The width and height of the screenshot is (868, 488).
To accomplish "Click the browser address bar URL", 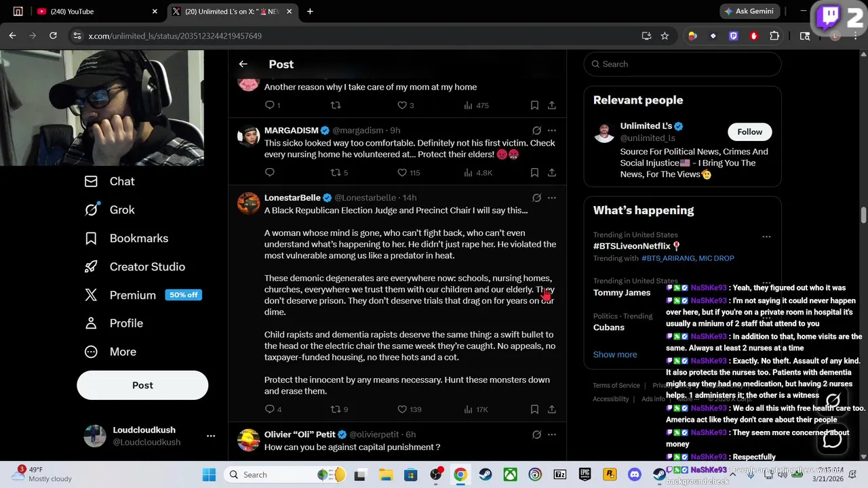I will (x=175, y=36).
